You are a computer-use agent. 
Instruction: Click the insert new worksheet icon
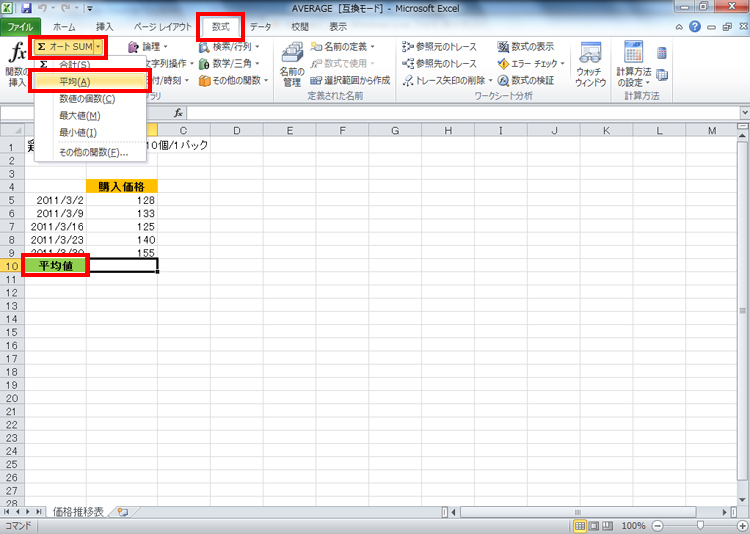click(123, 512)
